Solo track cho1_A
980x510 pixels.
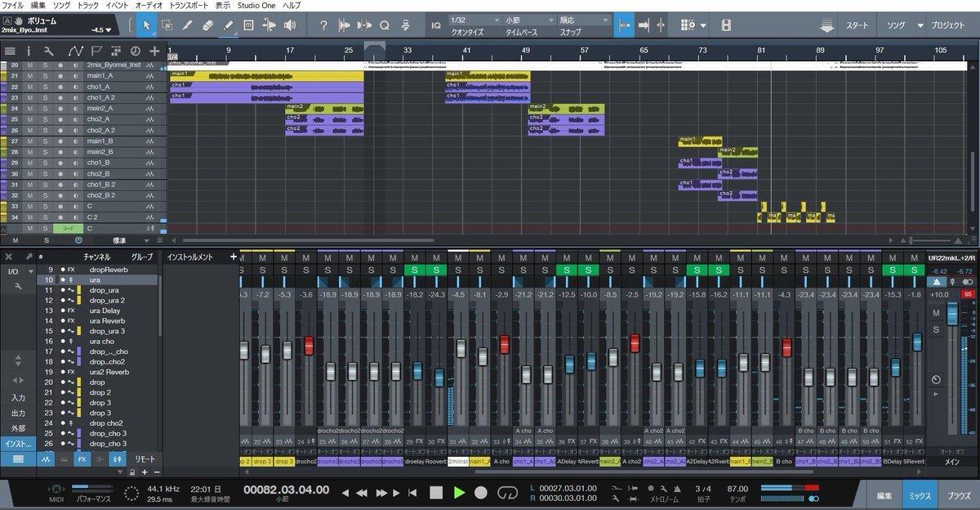46,87
